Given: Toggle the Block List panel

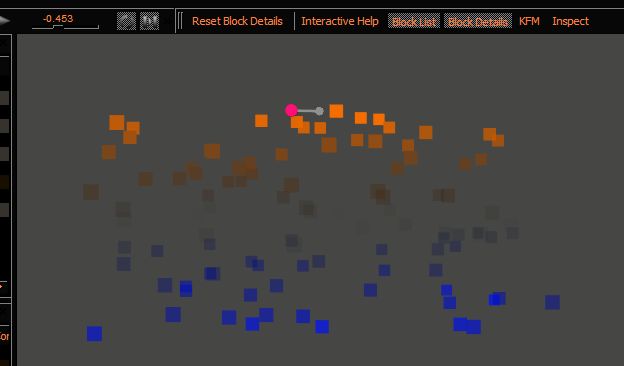Looking at the screenshot, I should [414, 21].
